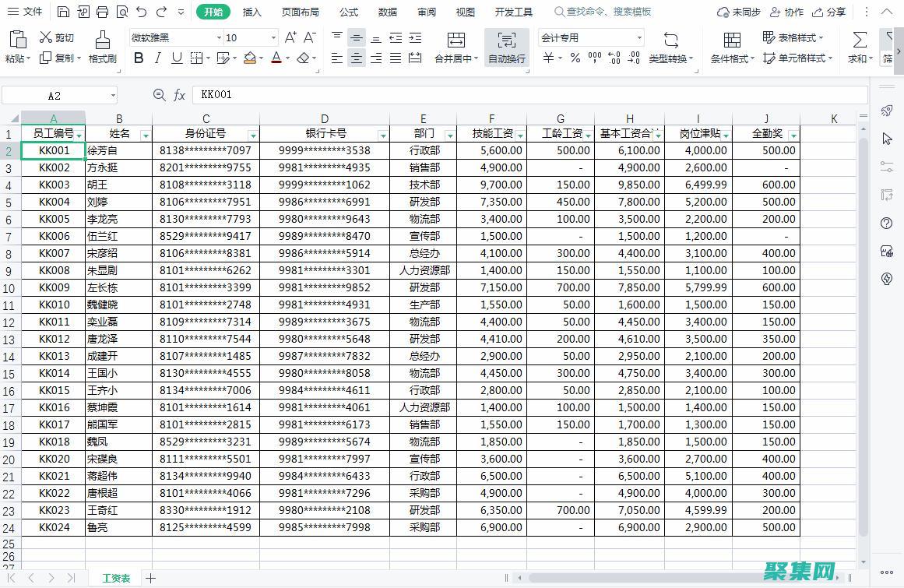Apply the currency ¥ number format
The height and width of the screenshot is (588, 904).
[x=547, y=57]
